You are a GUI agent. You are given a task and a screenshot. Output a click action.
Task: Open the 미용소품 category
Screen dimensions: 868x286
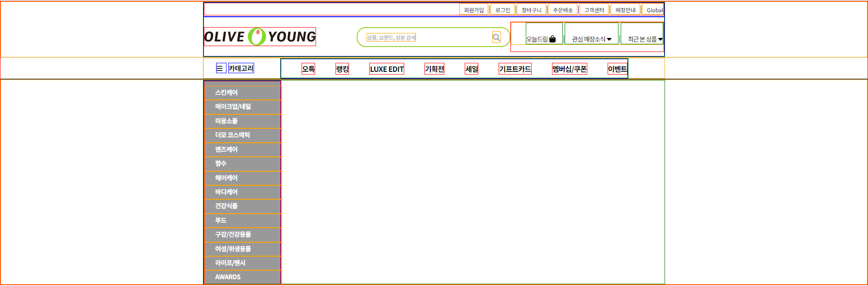pos(243,121)
